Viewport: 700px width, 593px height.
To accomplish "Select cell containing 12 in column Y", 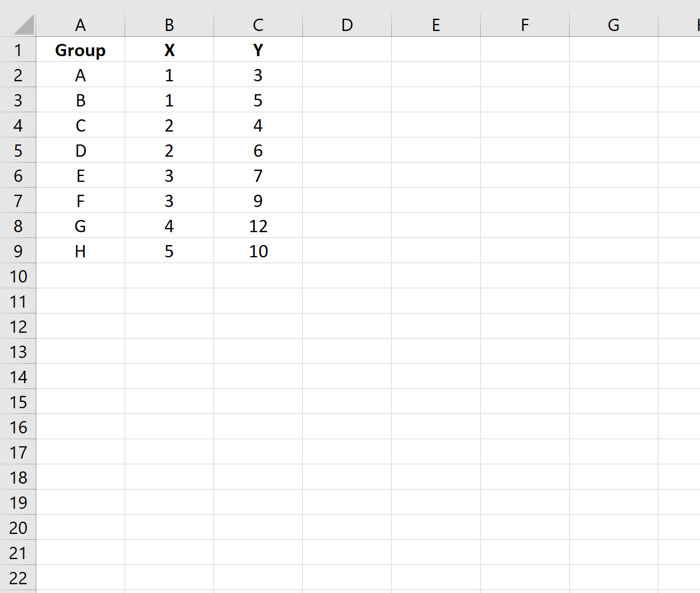I will 258,226.
